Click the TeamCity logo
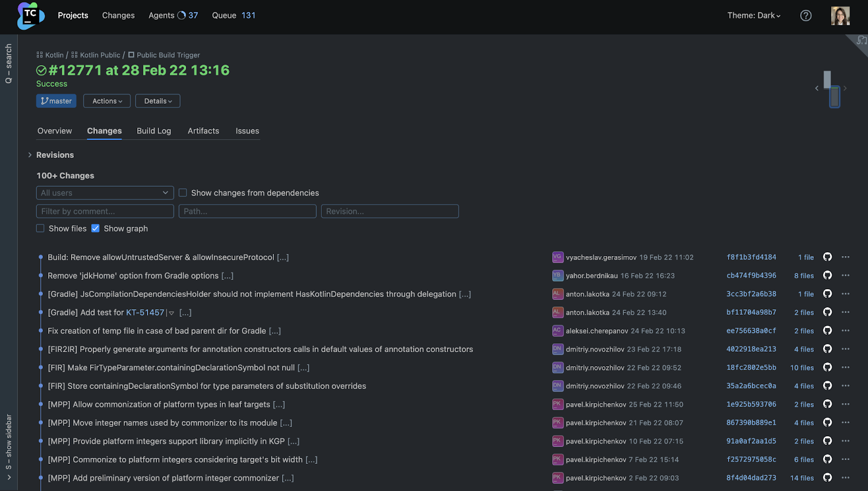Image resolution: width=868 pixels, height=491 pixels. 30,15
